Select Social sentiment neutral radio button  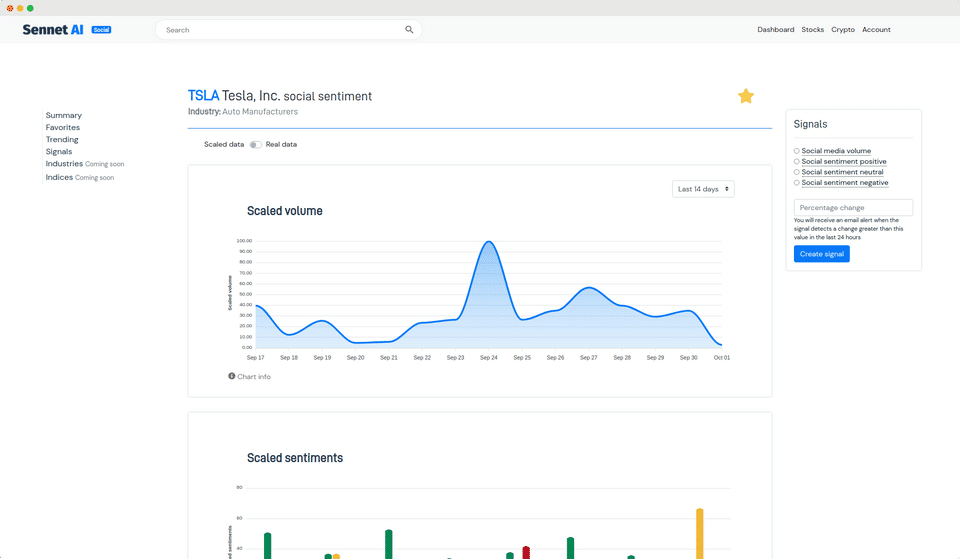tap(797, 172)
